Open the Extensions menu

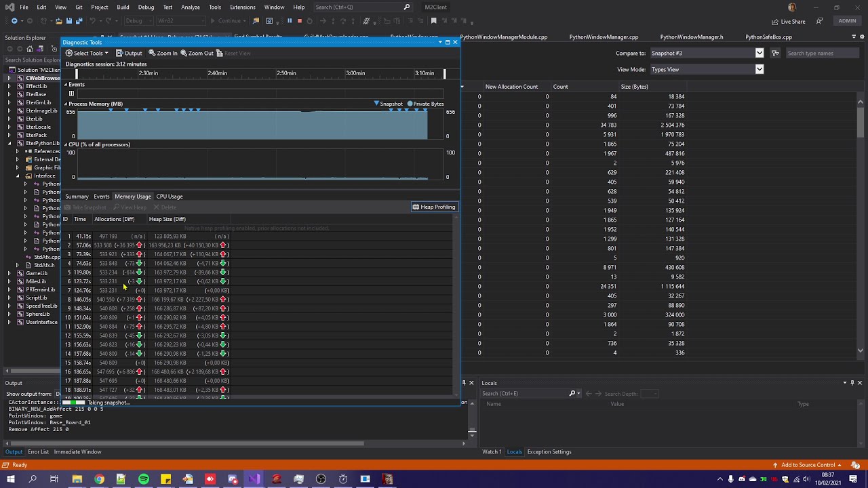(x=243, y=7)
